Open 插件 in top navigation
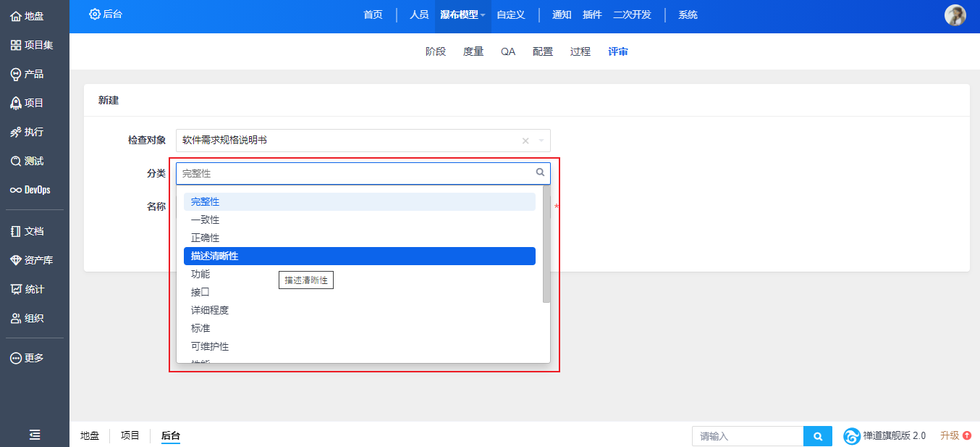The width and height of the screenshot is (980, 447). point(592,14)
